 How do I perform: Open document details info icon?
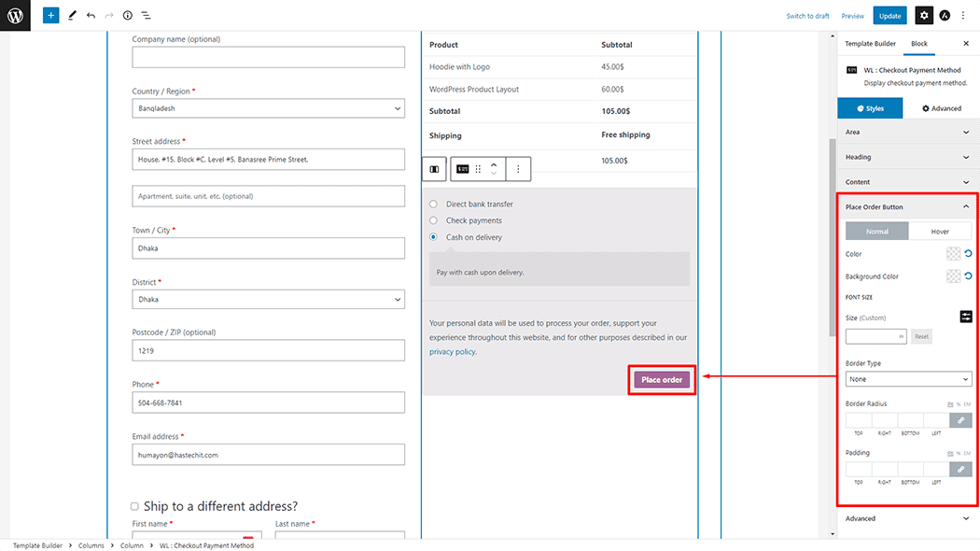[x=128, y=16]
